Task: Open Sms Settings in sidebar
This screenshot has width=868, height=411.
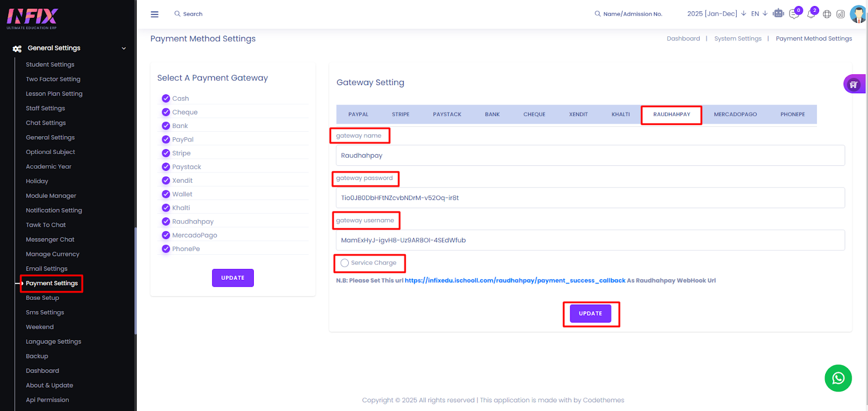Action: click(x=45, y=312)
